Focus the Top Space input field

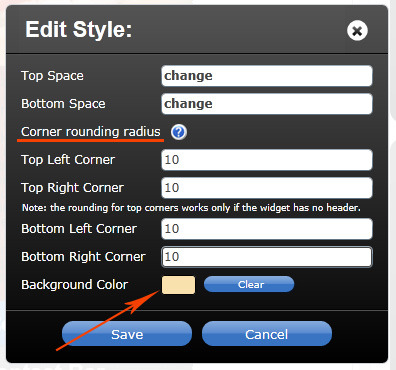point(267,76)
